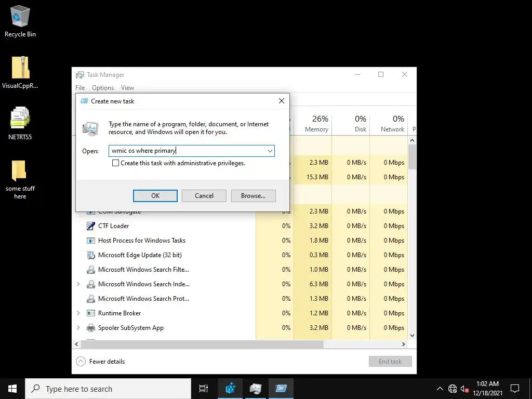The height and width of the screenshot is (399, 532).
Task: Open the Options menu in Task Manager
Action: [x=103, y=88]
